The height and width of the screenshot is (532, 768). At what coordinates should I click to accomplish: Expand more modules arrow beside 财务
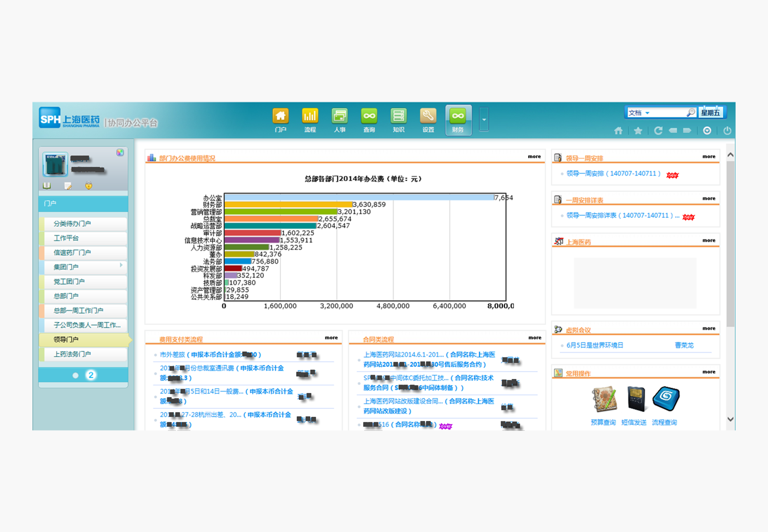tap(484, 120)
